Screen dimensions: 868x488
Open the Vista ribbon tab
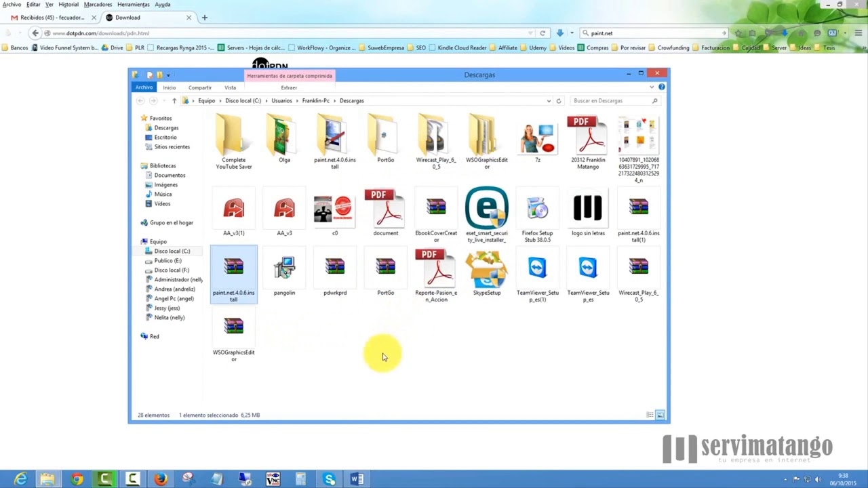(230, 87)
